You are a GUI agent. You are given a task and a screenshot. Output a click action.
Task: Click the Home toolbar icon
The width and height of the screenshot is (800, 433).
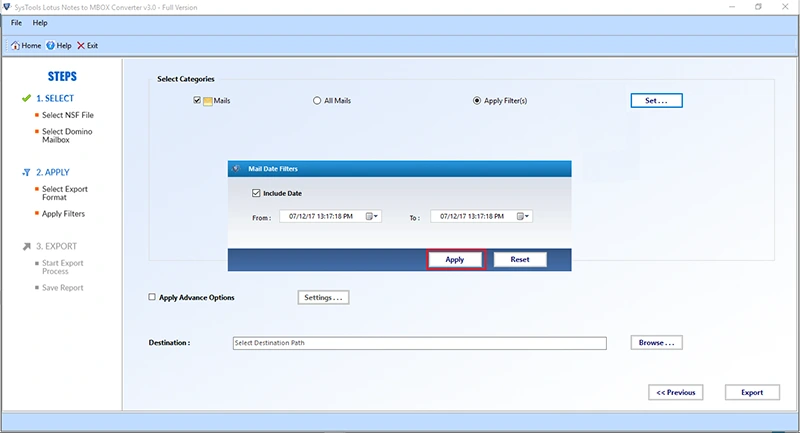click(15, 45)
